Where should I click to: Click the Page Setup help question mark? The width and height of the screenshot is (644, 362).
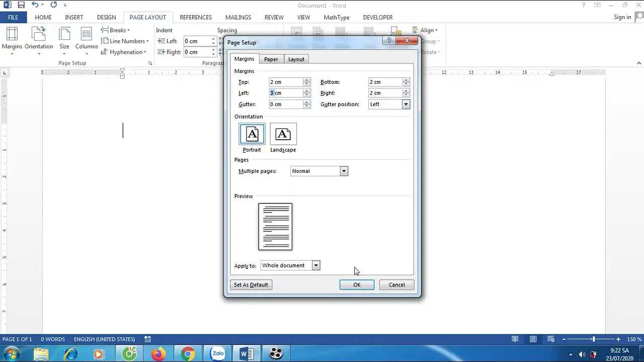coord(389,41)
